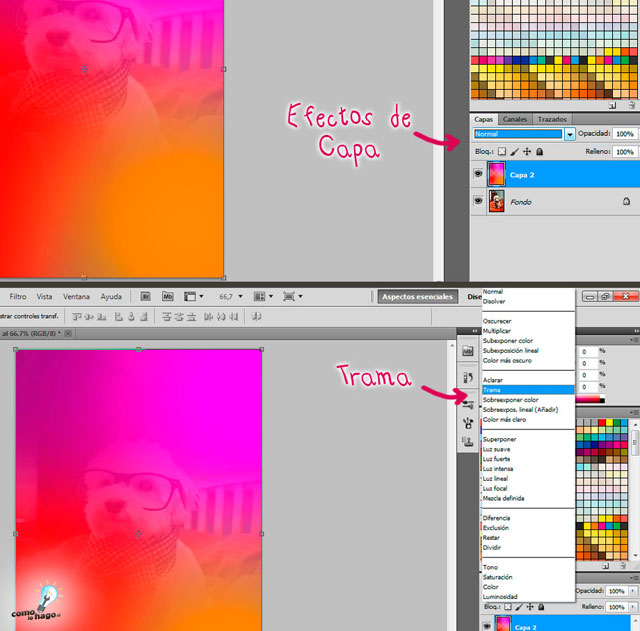This screenshot has height=631, width=640.
Task: Choose Superponer from the blend mode list
Action: [528, 439]
